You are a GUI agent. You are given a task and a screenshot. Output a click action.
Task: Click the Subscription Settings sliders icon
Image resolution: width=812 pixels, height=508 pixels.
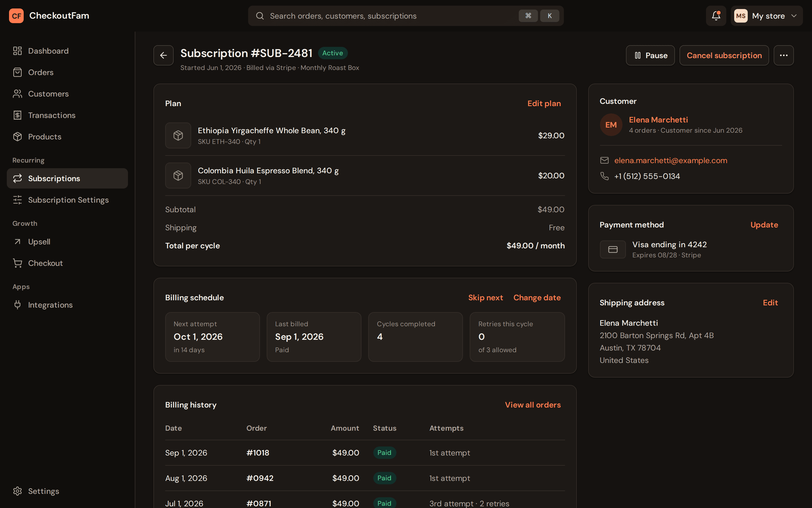tap(17, 200)
